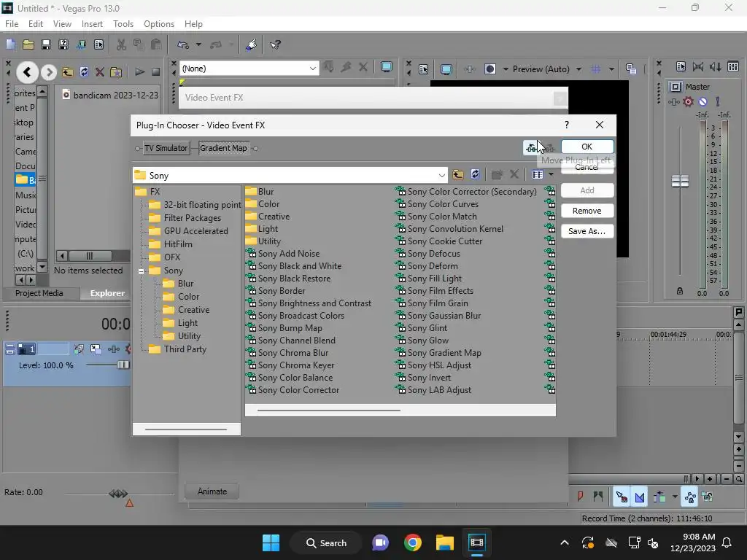This screenshot has height=560, width=747.
Task: Stop preview with Explorer stop icon
Action: click(155, 72)
